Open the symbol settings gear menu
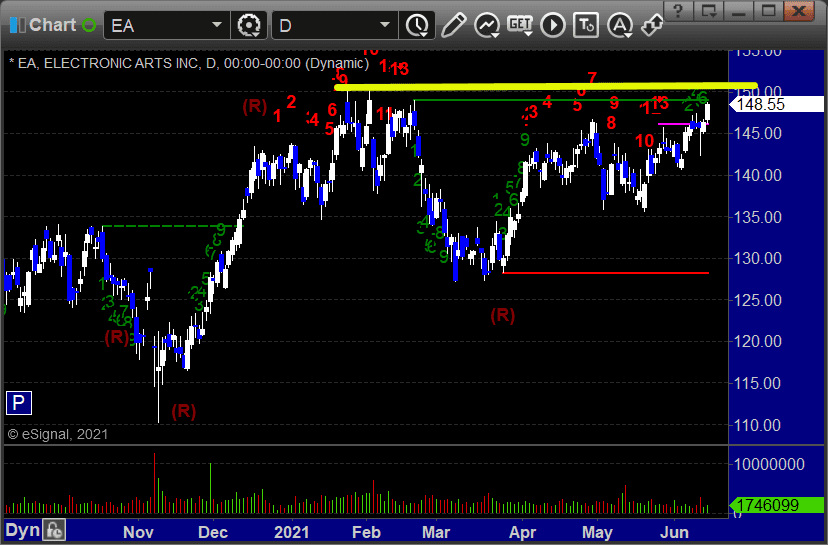828x545 pixels. 249,25
